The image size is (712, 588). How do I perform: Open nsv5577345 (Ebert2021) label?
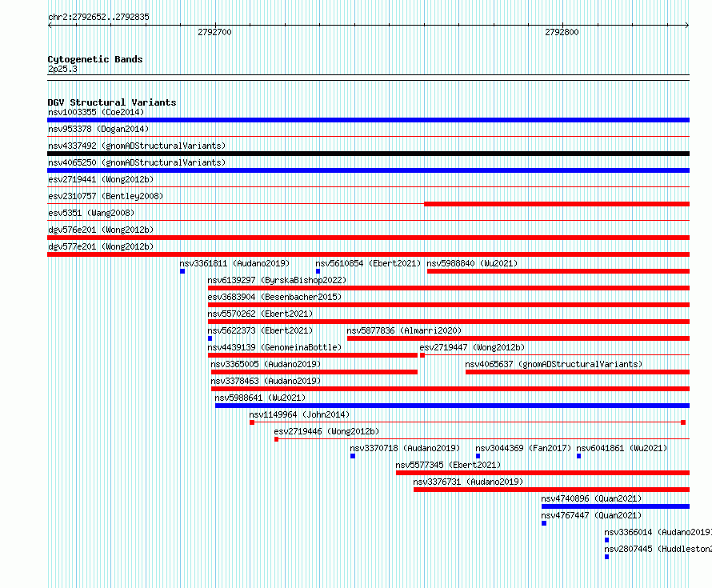[448, 465]
